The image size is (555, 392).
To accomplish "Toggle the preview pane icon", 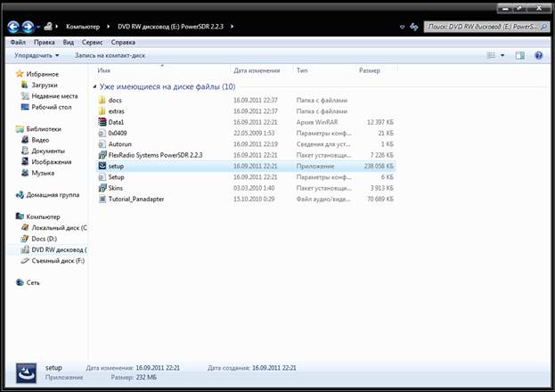I will coord(520,55).
